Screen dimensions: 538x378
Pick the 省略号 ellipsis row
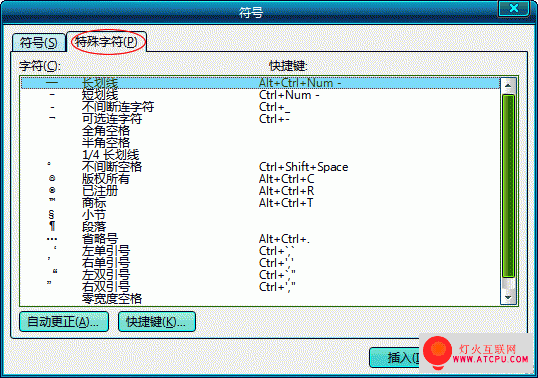coord(260,239)
